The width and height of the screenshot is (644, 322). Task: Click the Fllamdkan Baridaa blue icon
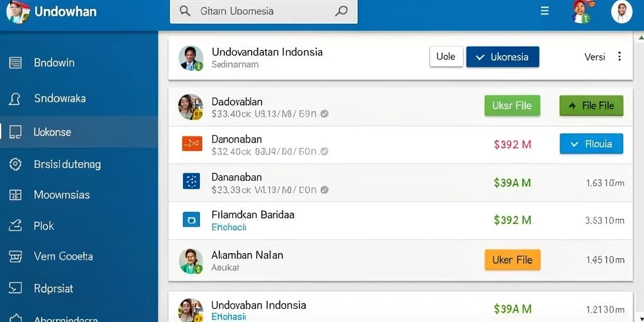click(x=191, y=219)
